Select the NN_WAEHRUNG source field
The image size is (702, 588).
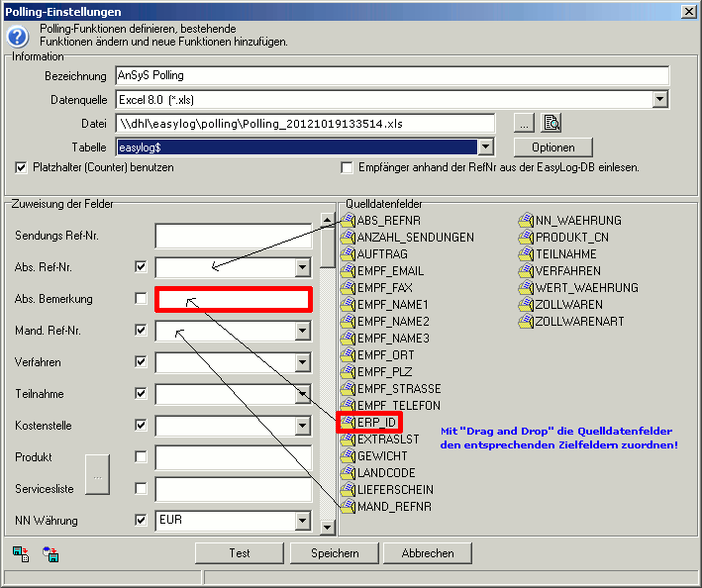[x=578, y=221]
